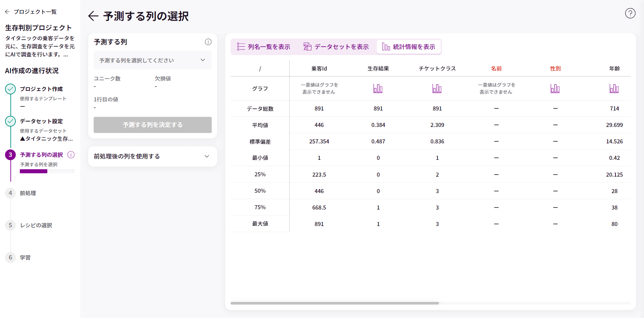Click the 14.526 cell in 年齢 column
Viewport: 644px width, 318px height.
coord(614,142)
